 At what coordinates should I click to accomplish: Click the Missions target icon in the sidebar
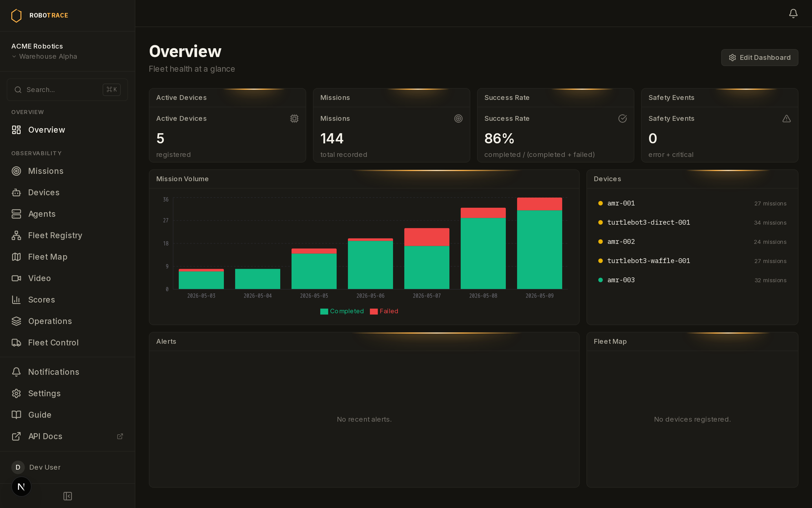(x=16, y=171)
